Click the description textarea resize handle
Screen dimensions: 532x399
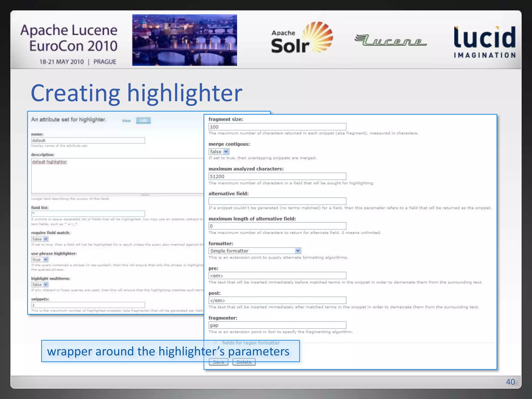(145, 195)
